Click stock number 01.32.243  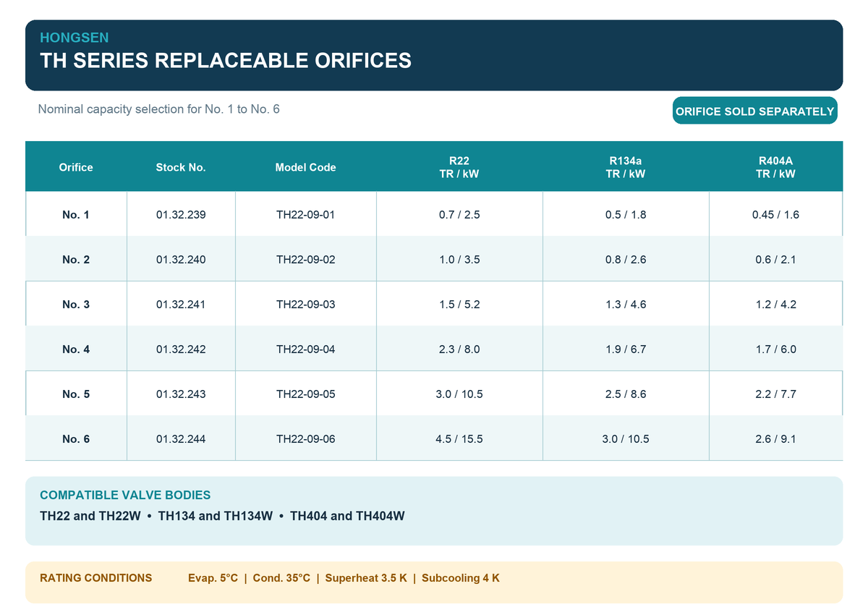pyautogui.click(x=181, y=394)
